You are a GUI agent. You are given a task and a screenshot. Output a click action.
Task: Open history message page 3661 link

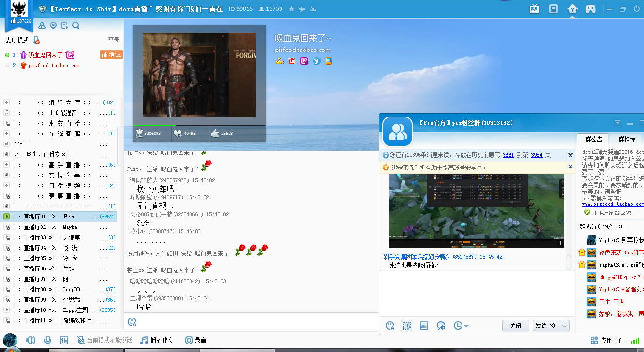pos(508,155)
